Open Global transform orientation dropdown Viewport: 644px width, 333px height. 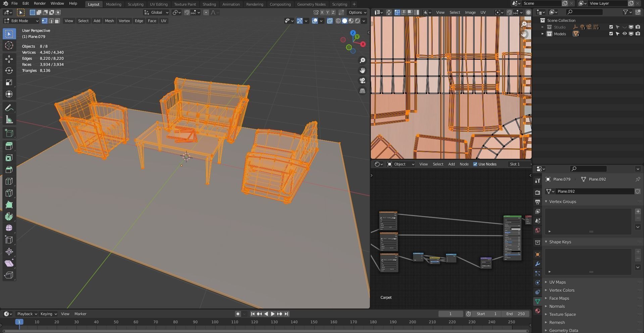point(156,12)
